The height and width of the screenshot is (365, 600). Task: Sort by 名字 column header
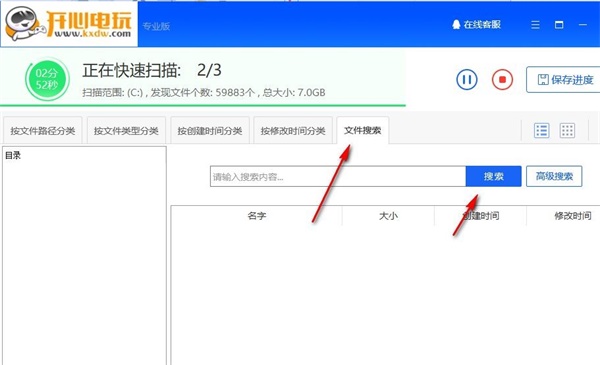coord(257,216)
